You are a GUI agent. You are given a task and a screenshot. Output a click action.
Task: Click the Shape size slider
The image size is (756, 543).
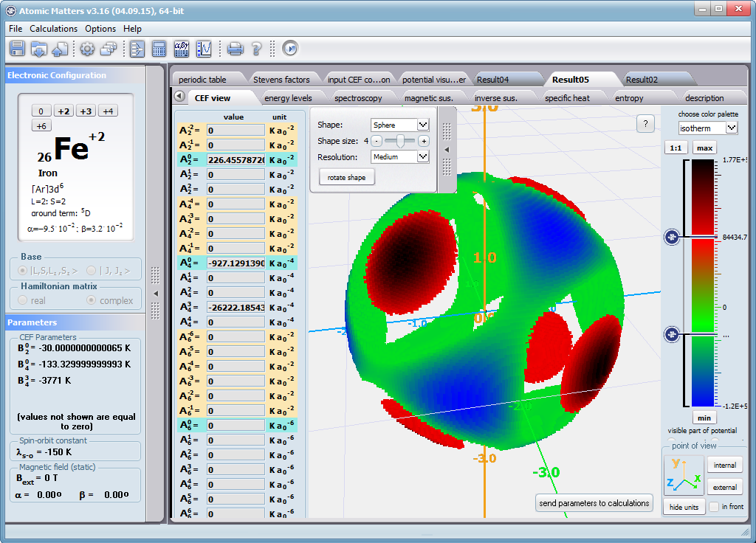click(x=399, y=140)
